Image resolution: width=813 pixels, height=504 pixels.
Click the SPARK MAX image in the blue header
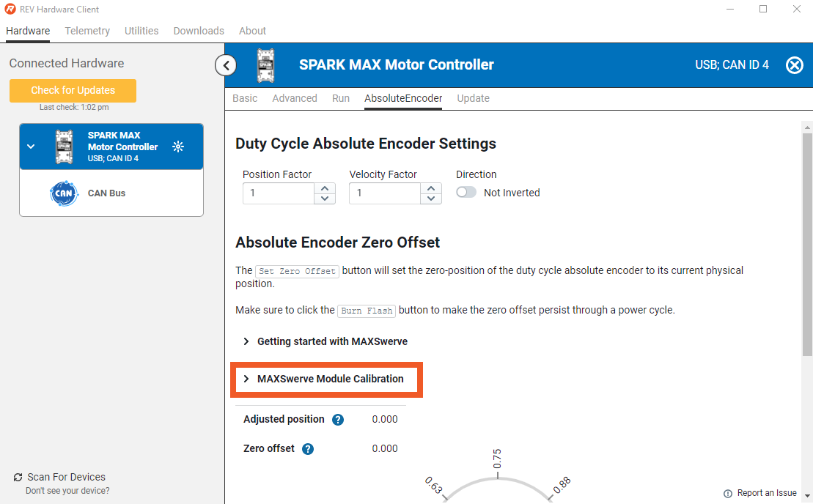pos(266,66)
